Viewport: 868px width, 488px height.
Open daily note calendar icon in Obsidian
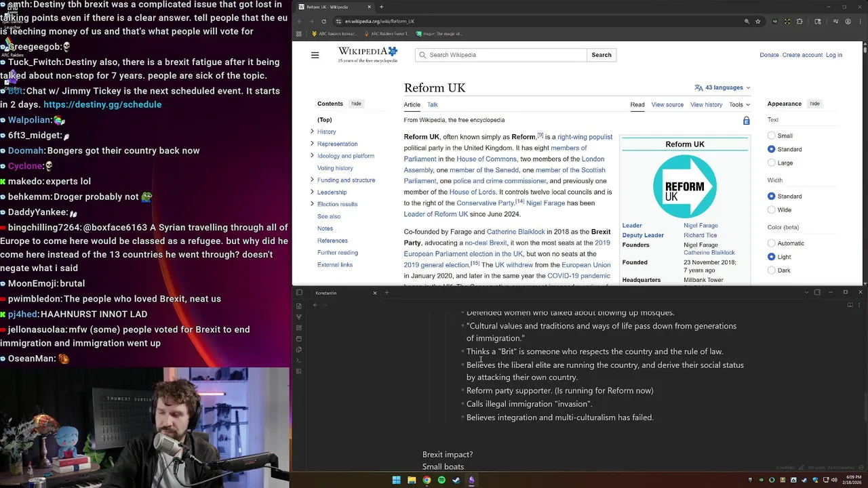pos(299,339)
